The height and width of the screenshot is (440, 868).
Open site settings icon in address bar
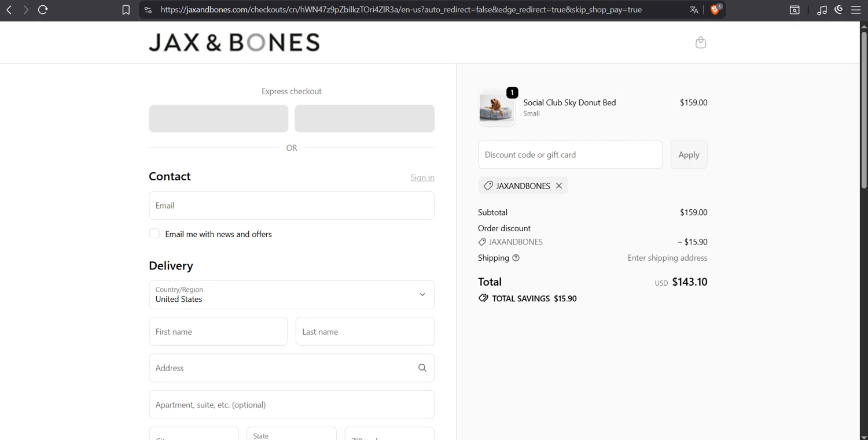tap(148, 10)
